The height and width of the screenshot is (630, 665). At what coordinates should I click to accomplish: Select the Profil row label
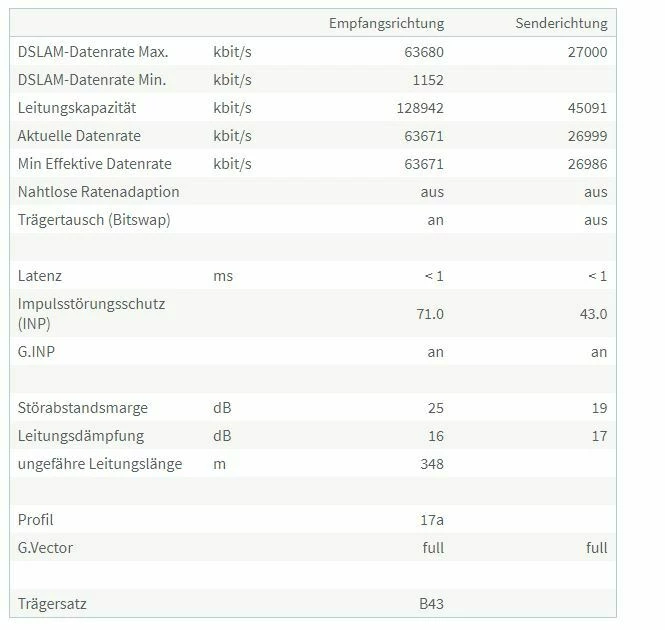35,520
